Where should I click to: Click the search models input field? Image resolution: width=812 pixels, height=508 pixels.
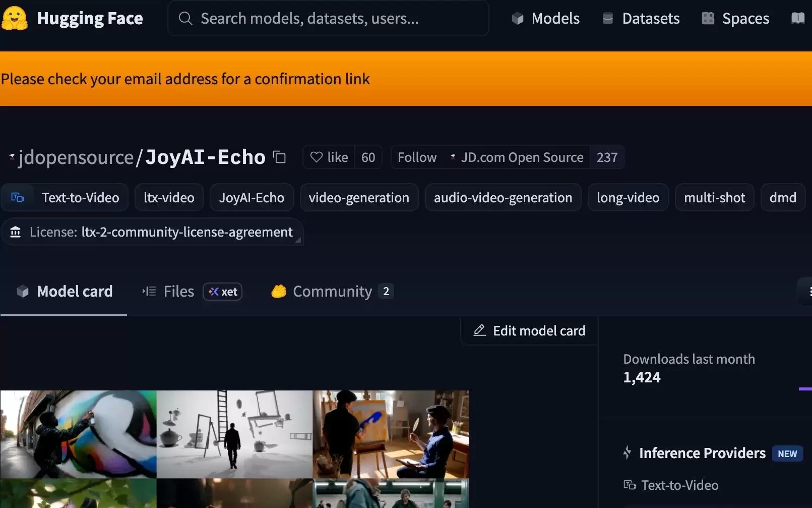pyautogui.click(x=328, y=19)
